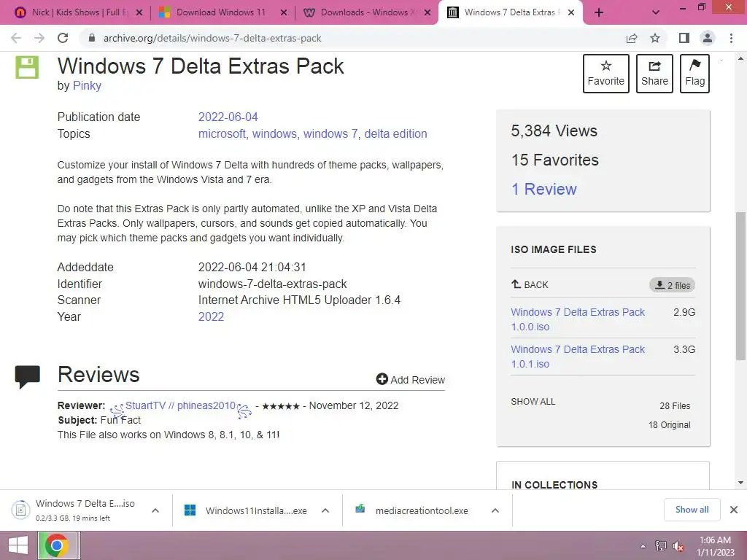Click the Chrome taskbar icon
747x560 pixels.
coord(57,545)
